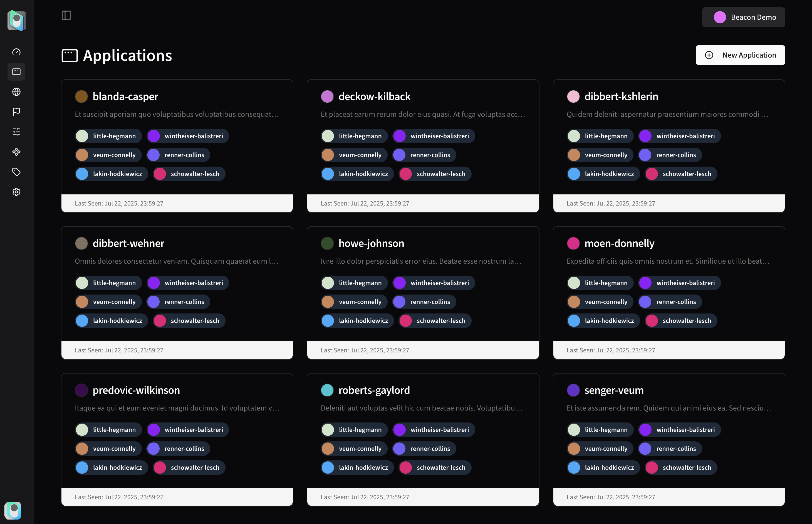Select the Applications window icon in sidebar
Screen dimensions: 812x524
pos(16,72)
